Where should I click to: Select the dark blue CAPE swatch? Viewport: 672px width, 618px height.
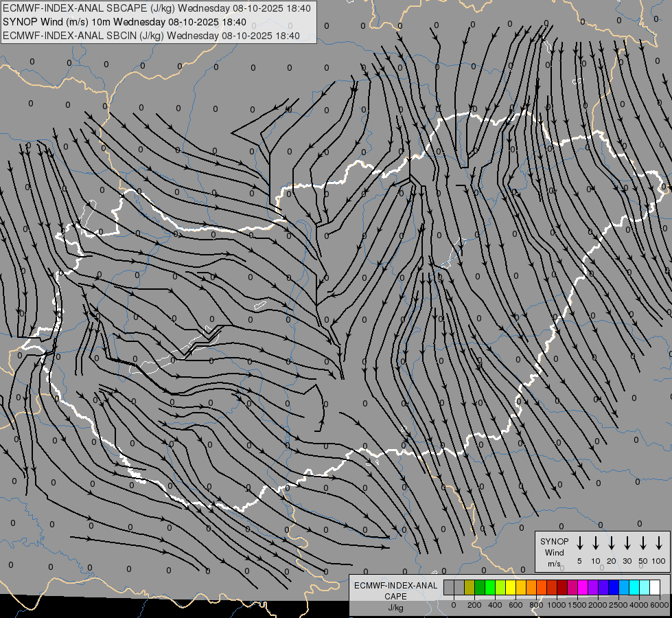[614, 588]
